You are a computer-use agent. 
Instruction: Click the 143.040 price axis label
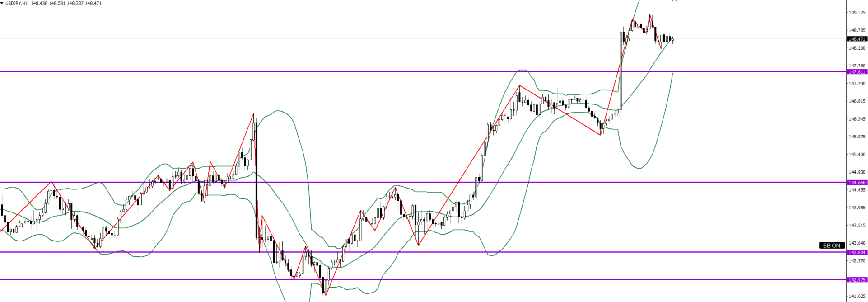pyautogui.click(x=857, y=243)
